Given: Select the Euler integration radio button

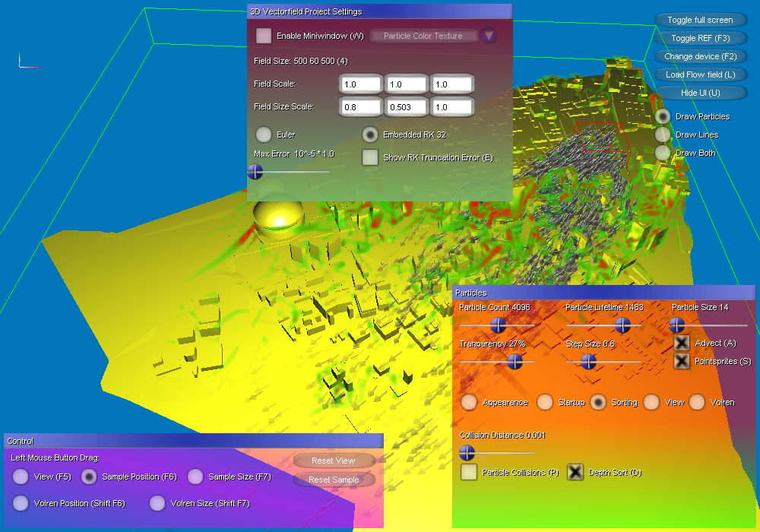Looking at the screenshot, I should (264, 135).
